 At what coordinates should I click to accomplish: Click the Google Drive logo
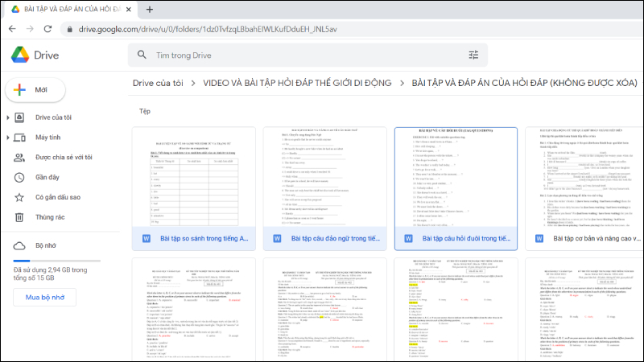click(x=20, y=55)
